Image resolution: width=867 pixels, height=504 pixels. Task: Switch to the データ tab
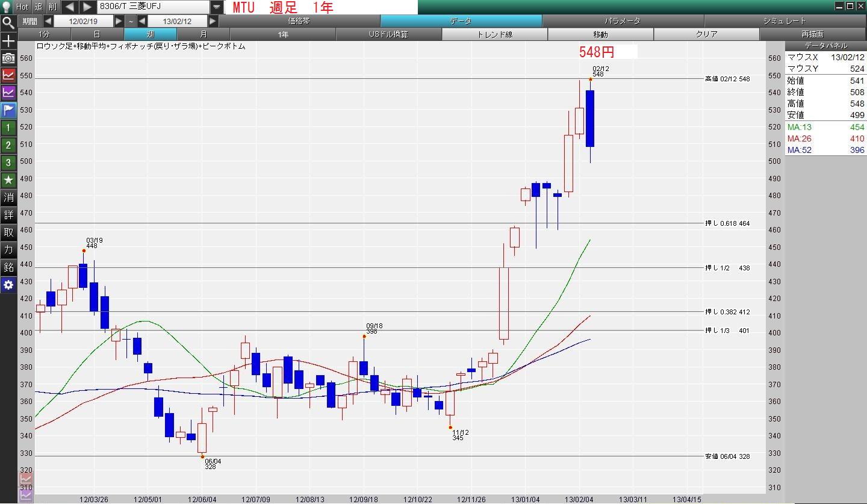click(461, 21)
